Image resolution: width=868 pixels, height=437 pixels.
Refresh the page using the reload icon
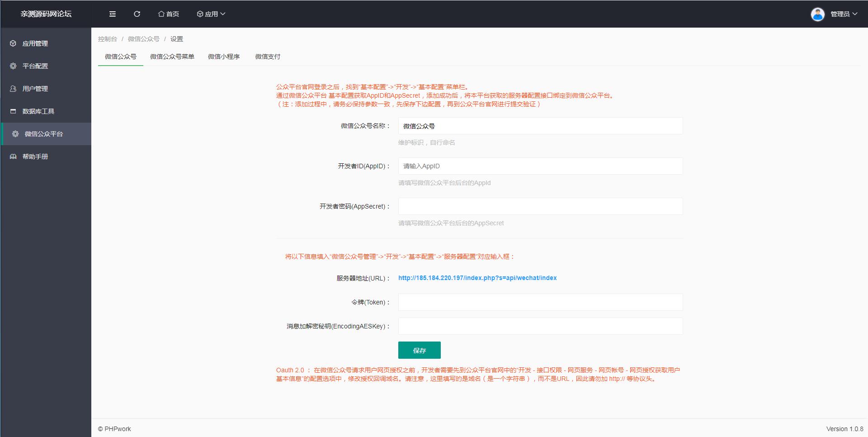click(137, 14)
